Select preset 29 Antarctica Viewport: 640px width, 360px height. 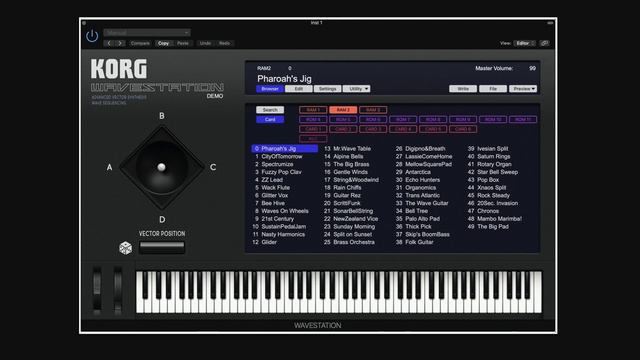pos(413,172)
